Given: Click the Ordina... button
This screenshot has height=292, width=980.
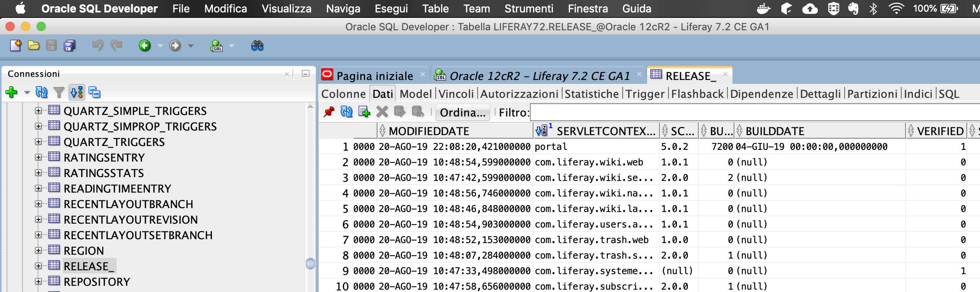Looking at the screenshot, I should click(x=462, y=113).
